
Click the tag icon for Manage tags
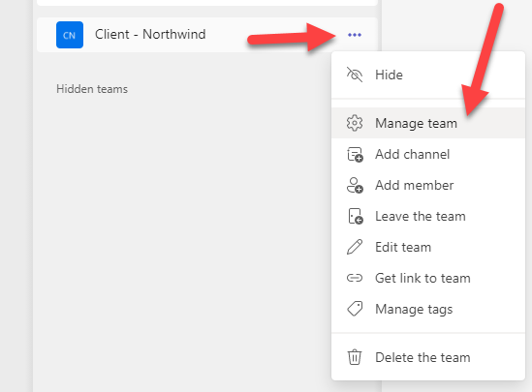(355, 309)
